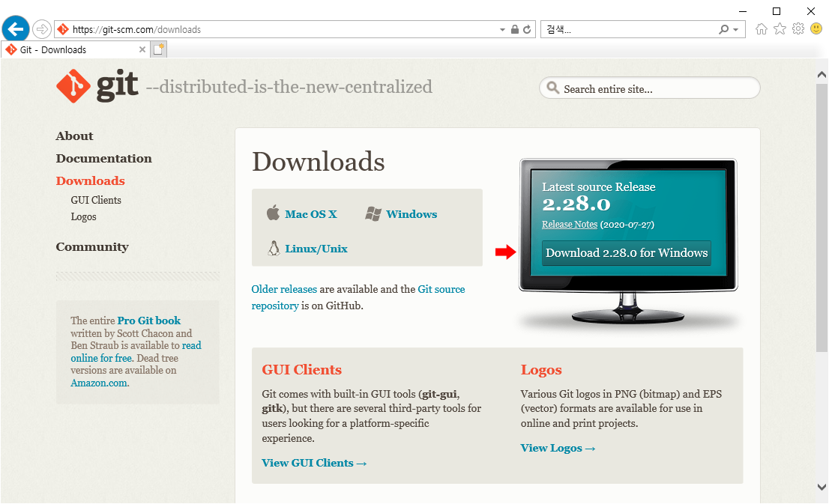Open the Release Notes link
This screenshot has width=829, height=504.
tap(570, 225)
